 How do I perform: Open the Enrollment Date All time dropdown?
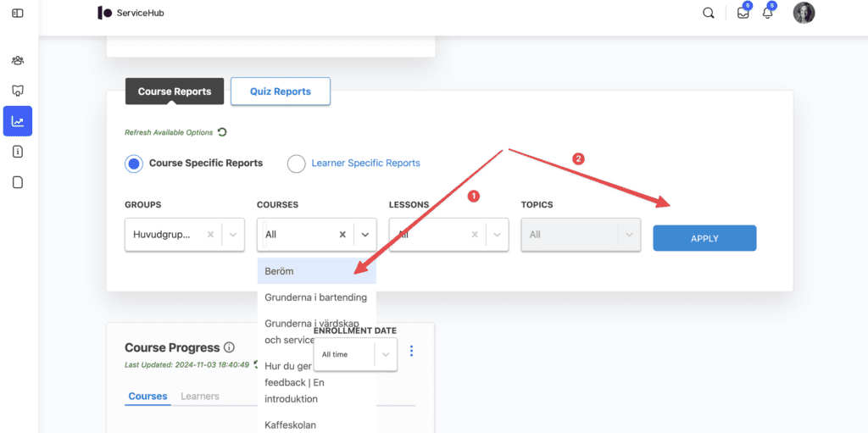[x=355, y=354]
